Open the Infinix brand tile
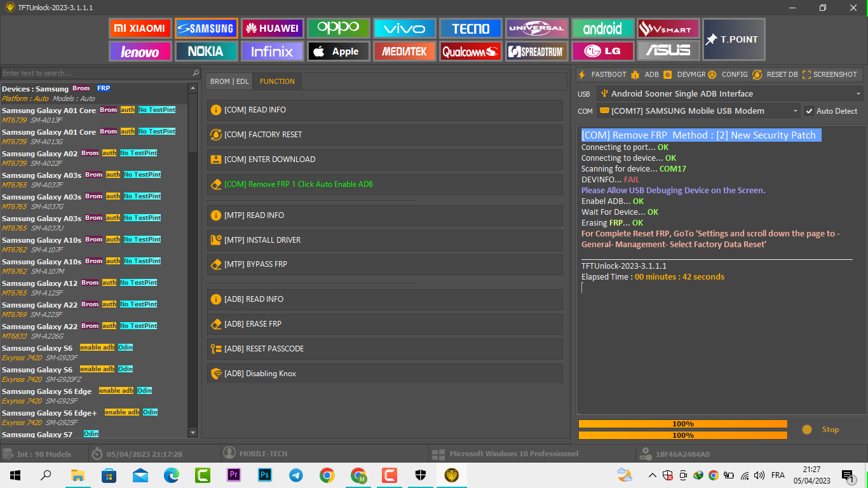 tap(272, 51)
